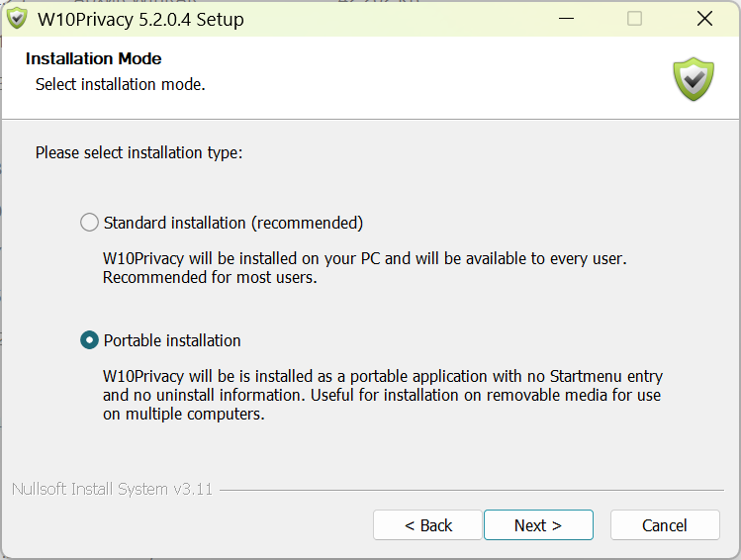This screenshot has width=741, height=560.
Task: Click the 'Please select installation type:' prompt
Action: click(139, 152)
